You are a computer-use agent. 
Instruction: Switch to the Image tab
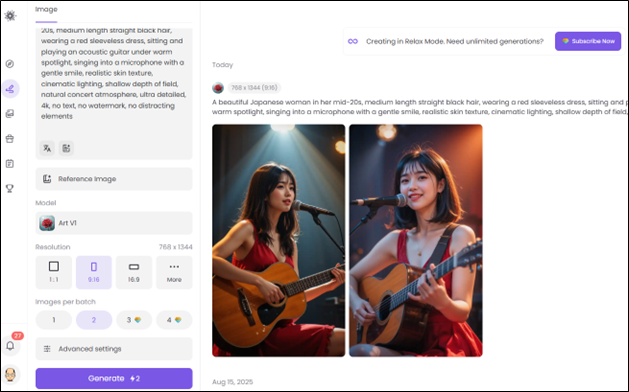[46, 9]
